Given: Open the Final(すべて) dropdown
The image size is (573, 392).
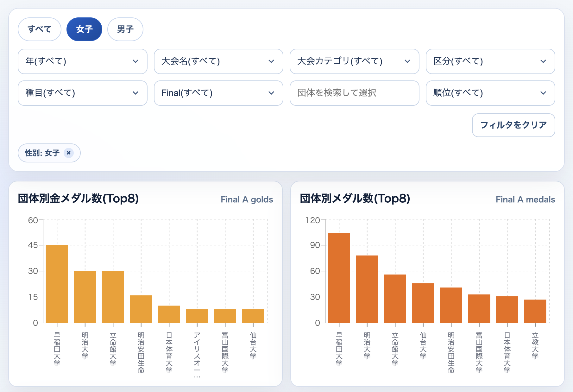Looking at the screenshot, I should [218, 93].
